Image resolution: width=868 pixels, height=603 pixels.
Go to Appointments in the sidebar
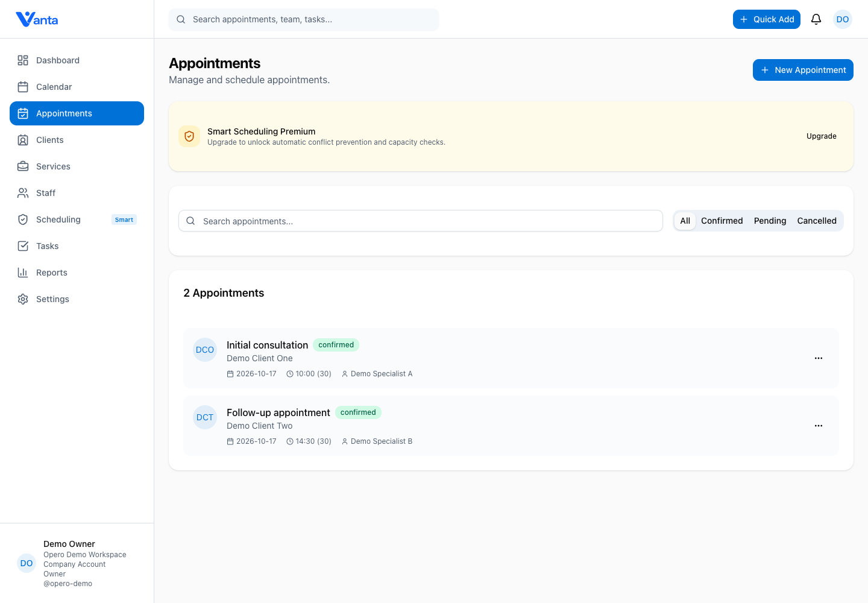pyautogui.click(x=77, y=113)
